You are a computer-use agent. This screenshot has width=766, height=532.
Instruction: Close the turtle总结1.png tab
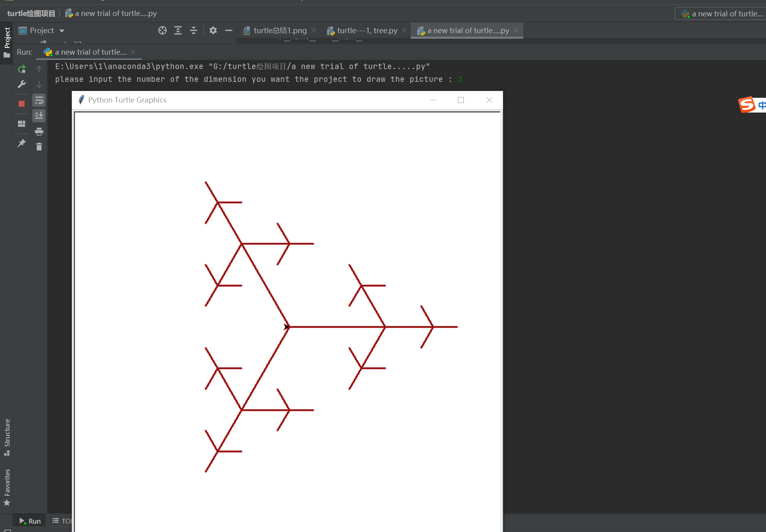coord(314,30)
